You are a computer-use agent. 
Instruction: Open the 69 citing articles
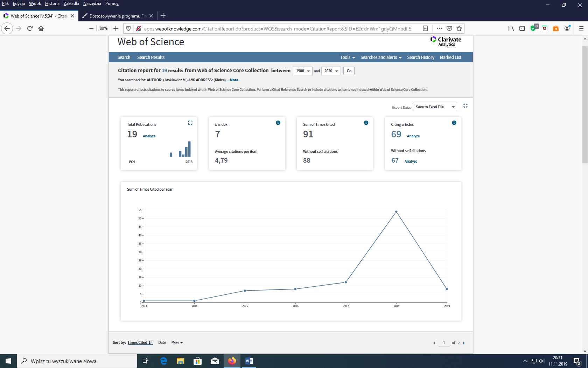coord(396,134)
